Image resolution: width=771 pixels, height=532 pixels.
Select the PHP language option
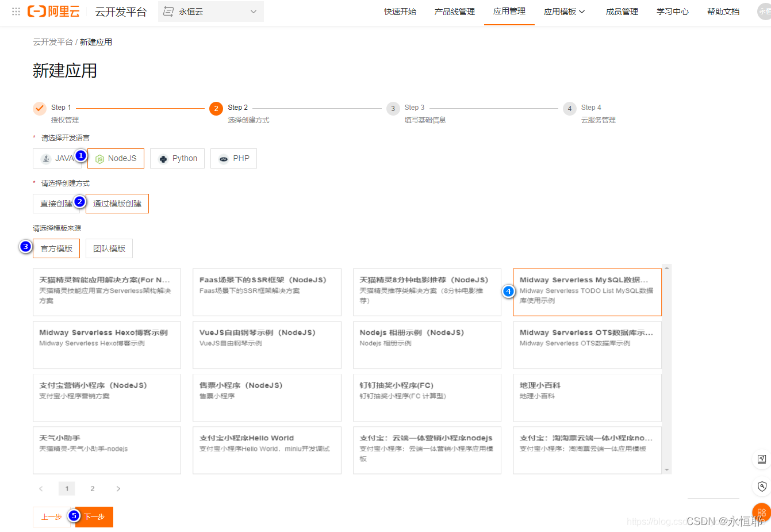pyautogui.click(x=233, y=158)
